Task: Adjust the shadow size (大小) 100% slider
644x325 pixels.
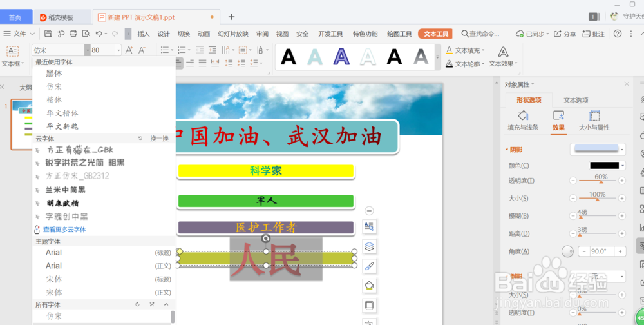Action: 597,199
